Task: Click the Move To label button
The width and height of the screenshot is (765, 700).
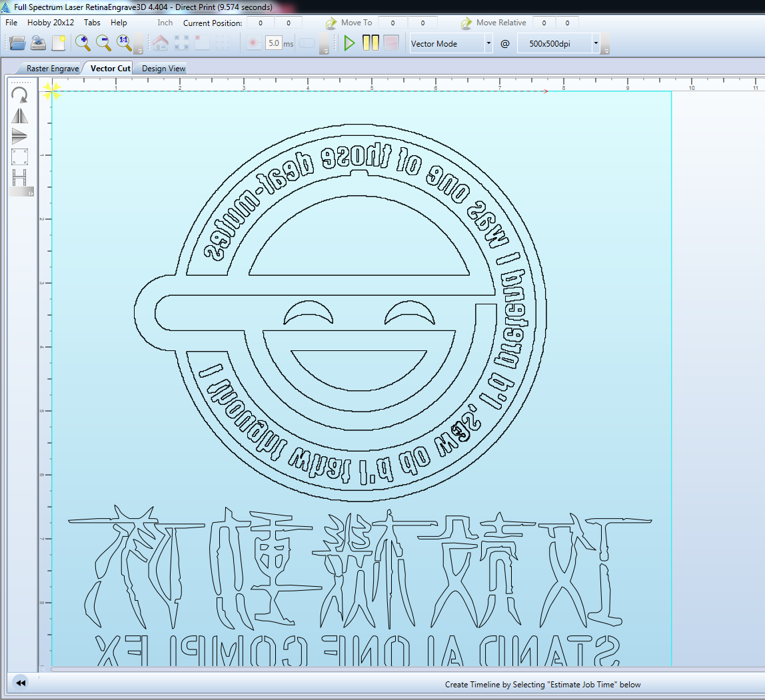Action: coord(356,23)
